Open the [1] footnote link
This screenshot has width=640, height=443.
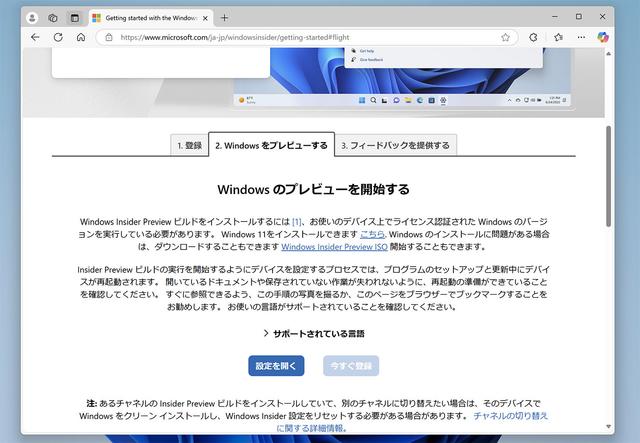(296, 222)
